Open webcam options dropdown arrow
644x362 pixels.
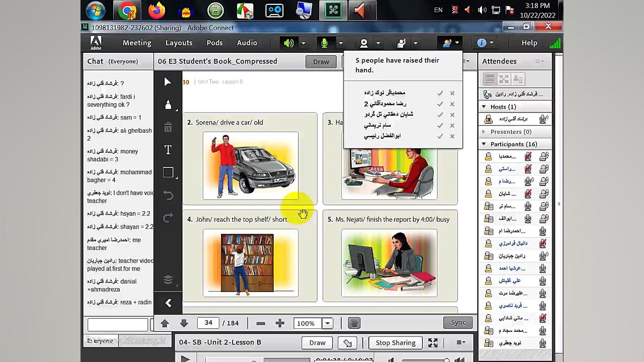tap(378, 43)
